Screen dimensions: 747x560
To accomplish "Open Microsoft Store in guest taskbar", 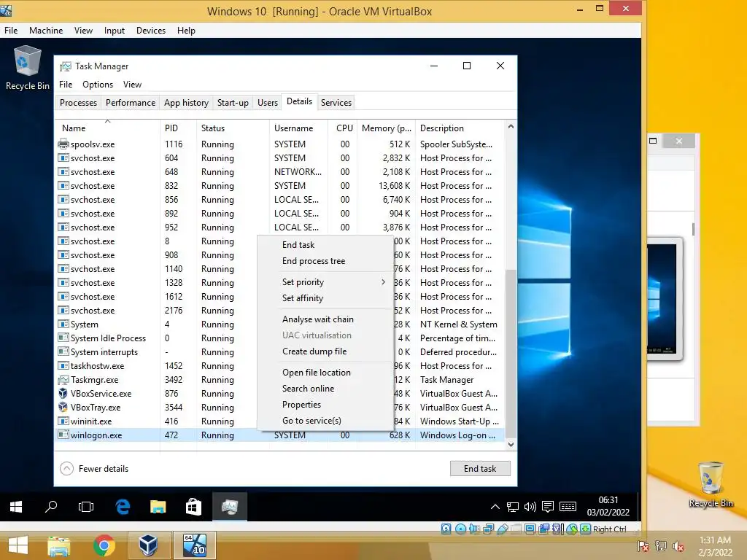I will point(193,507).
